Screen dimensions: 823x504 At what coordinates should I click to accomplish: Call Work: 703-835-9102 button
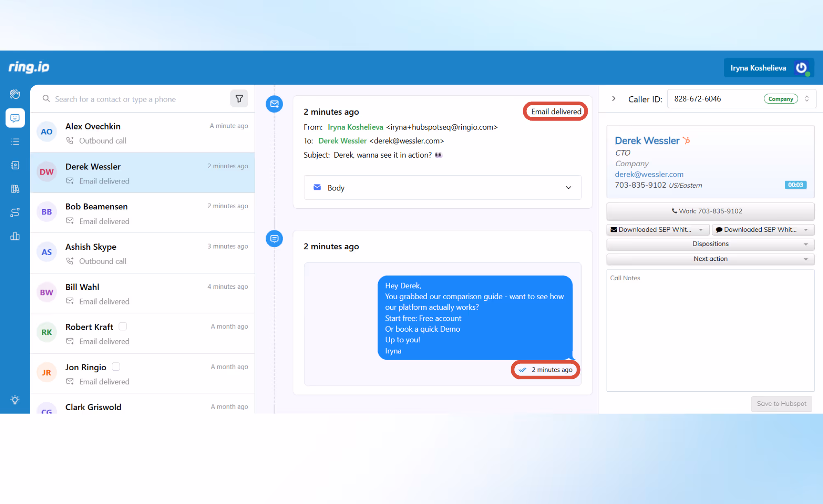click(x=710, y=211)
